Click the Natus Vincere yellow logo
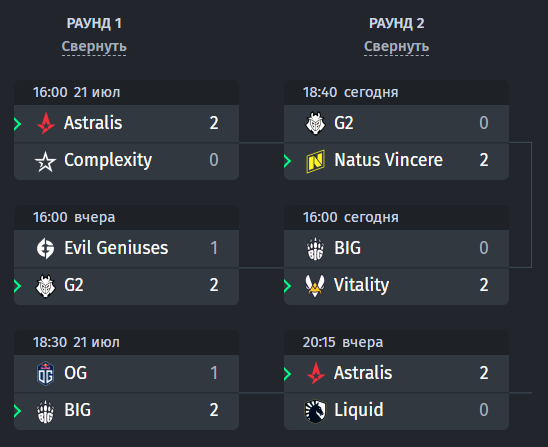Viewport: 548px width, 447px height. 315,161
